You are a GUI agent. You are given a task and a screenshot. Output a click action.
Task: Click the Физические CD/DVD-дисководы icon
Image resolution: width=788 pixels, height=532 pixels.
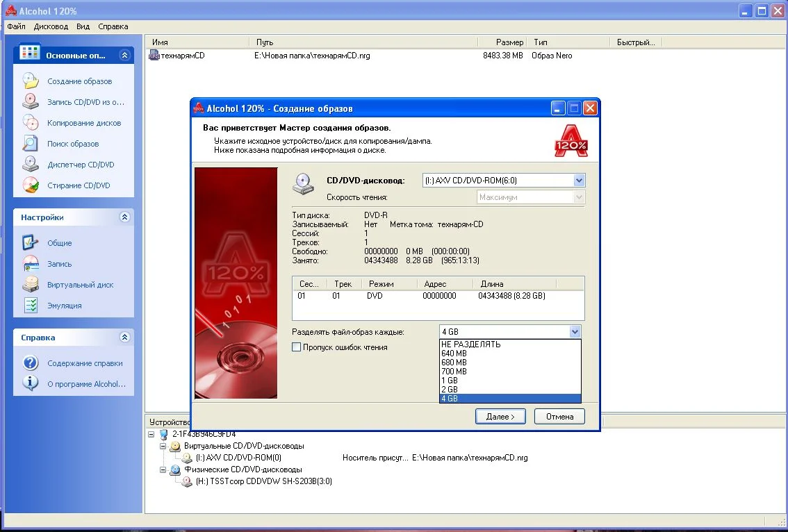[x=175, y=469]
